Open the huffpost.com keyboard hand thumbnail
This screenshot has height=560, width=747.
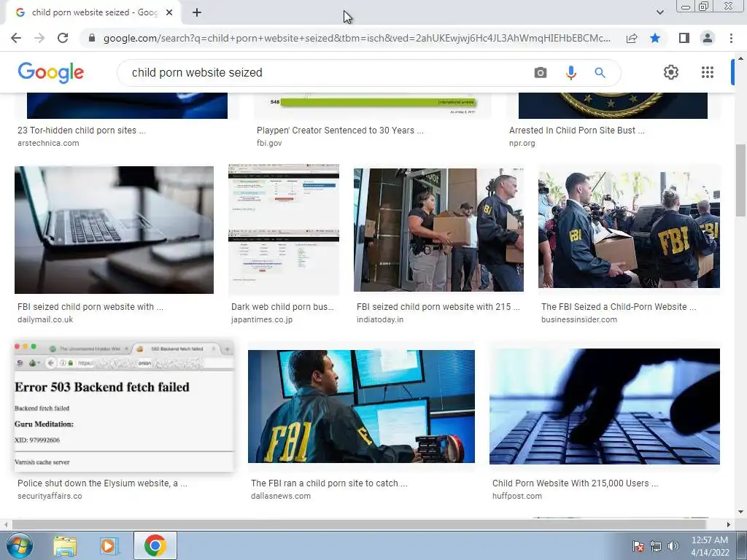click(x=605, y=406)
